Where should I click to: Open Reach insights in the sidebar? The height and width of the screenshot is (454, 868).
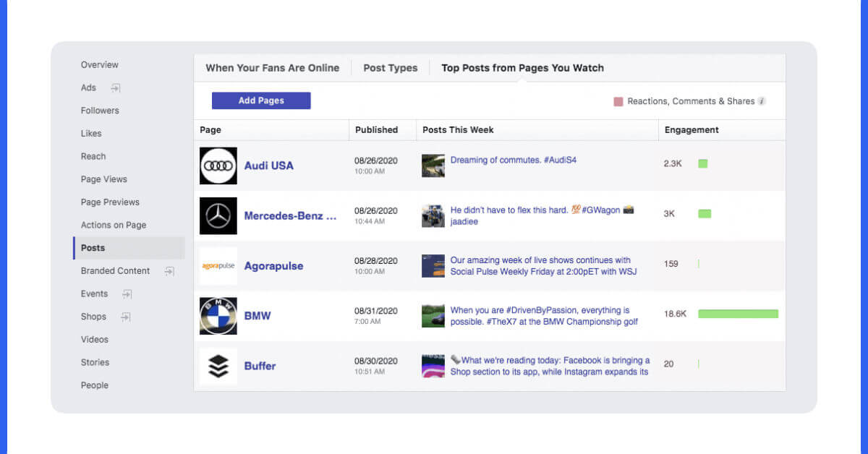point(93,157)
